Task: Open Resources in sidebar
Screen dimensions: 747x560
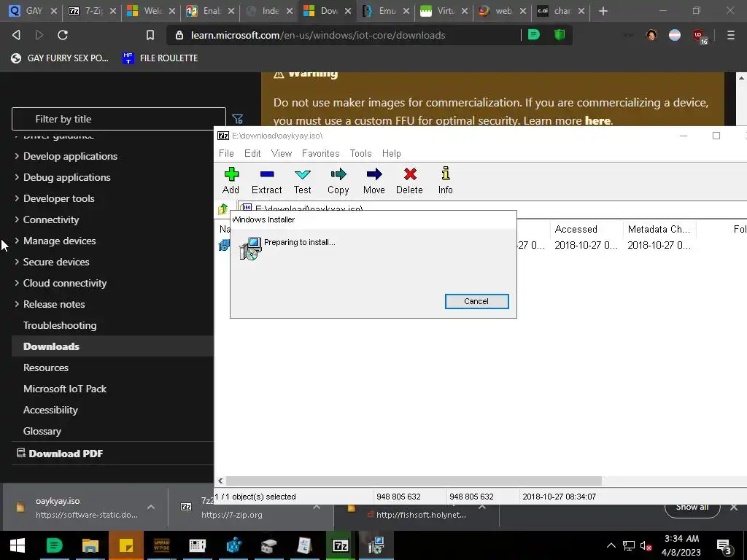Action: 46,367
